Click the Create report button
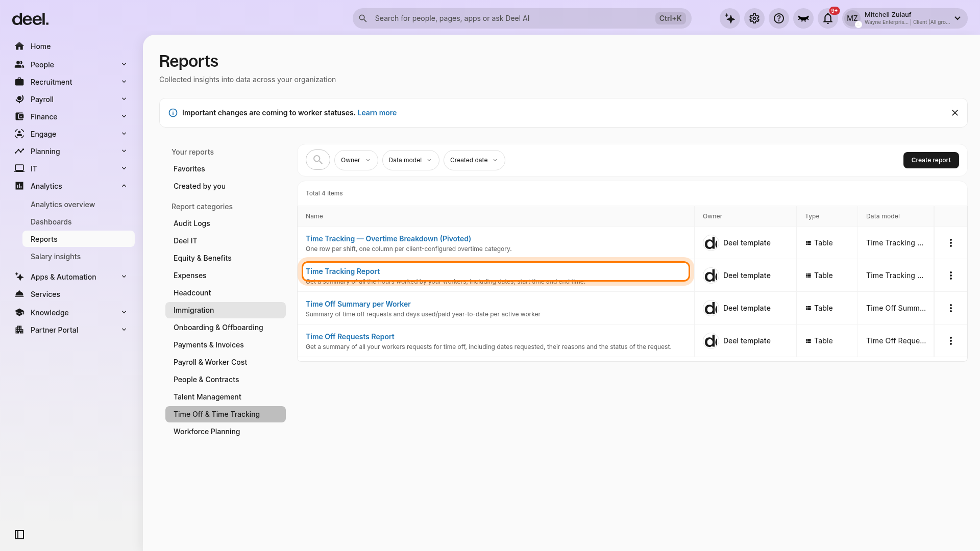The image size is (980, 551). 931,160
